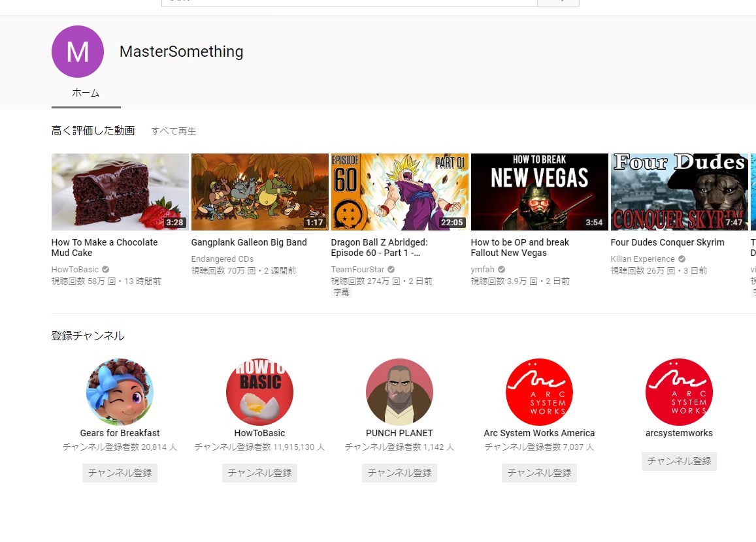This screenshot has height=542, width=756.
Task: Click the 3:28 duration badge on cake video
Action: 174,223
